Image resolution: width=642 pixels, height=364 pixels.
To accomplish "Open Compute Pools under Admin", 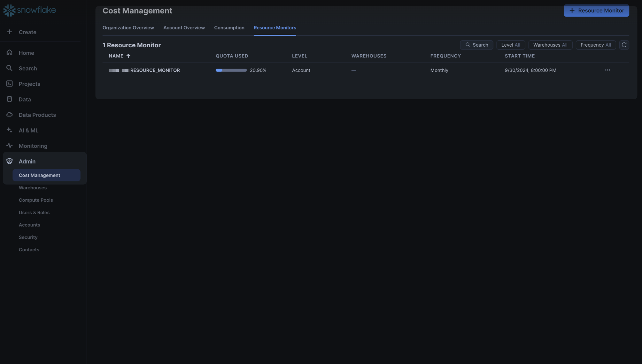I will [x=36, y=200].
